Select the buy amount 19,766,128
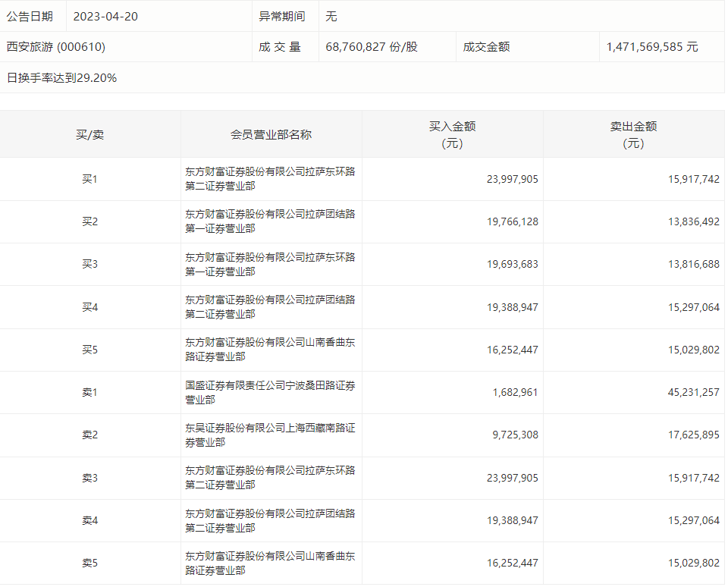Image resolution: width=728 pixels, height=587 pixels. 513,222
